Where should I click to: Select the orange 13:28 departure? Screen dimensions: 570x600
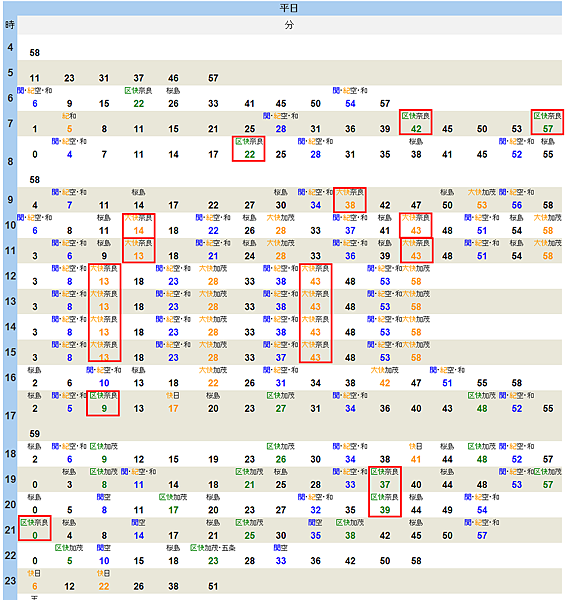tap(213, 307)
